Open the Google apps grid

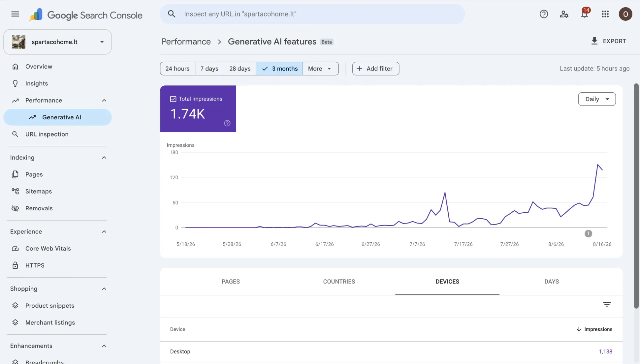(605, 14)
